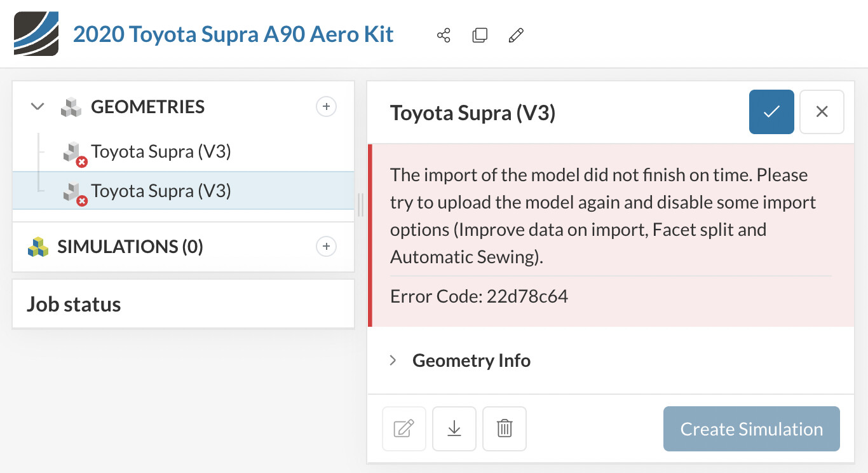Viewport: 868px width, 473px height.
Task: Download the geometry file
Action: pos(454,428)
